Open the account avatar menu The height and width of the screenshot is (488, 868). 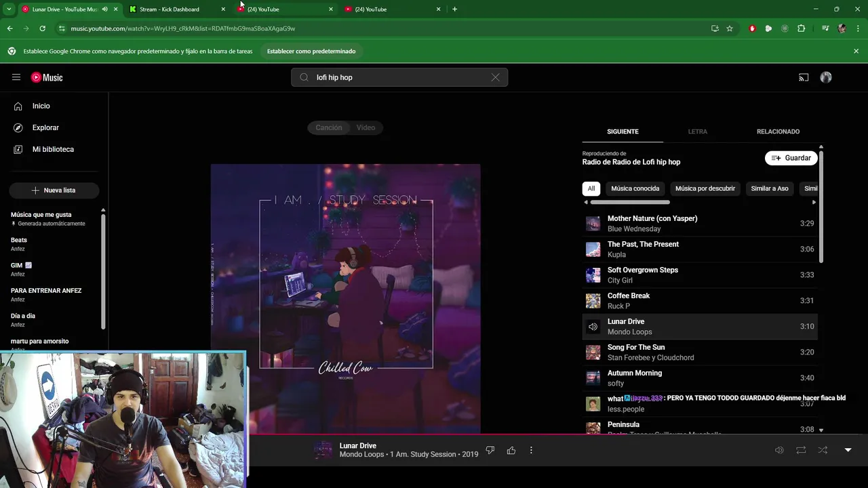coord(826,77)
